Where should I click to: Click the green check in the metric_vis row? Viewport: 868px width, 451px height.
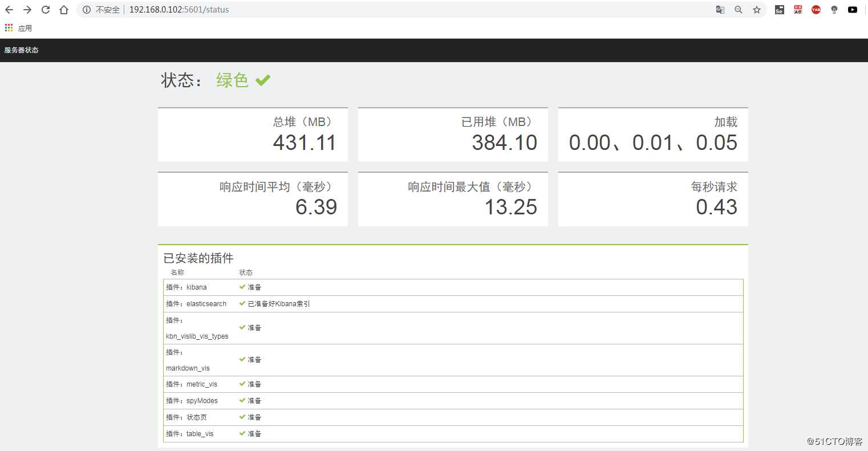[242, 384]
